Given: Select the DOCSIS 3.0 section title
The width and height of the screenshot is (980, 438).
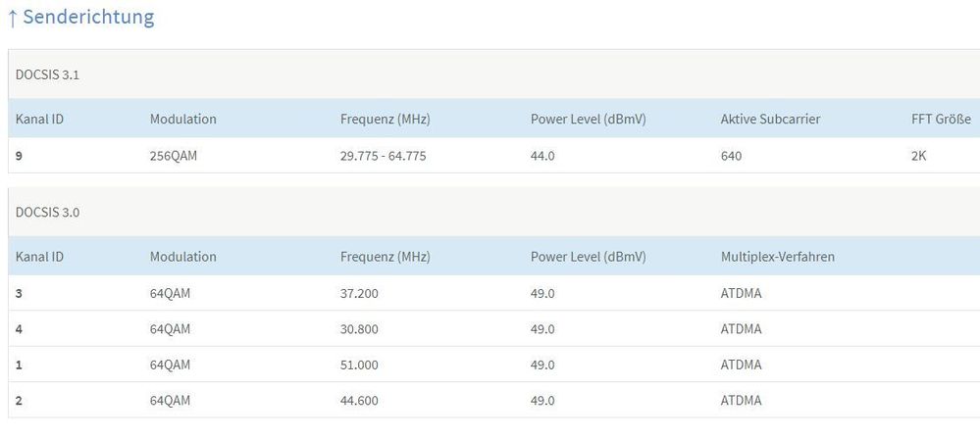Looking at the screenshot, I should pyautogui.click(x=47, y=212).
